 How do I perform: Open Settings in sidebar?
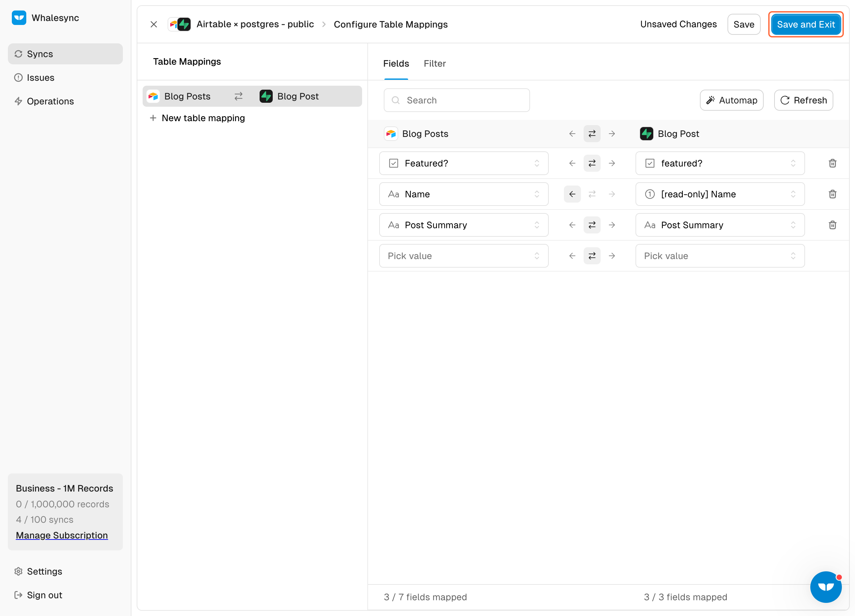point(65,571)
